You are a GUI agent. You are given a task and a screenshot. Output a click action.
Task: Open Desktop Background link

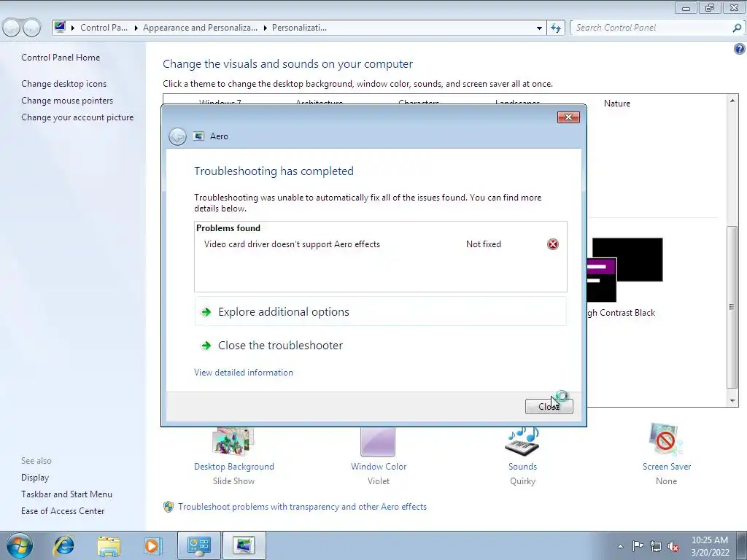coord(234,467)
